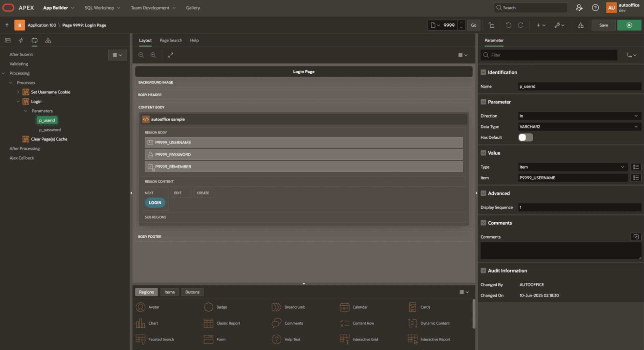Open the Help question mark menu
Viewport: 644px width, 350px height.
coord(595,8)
